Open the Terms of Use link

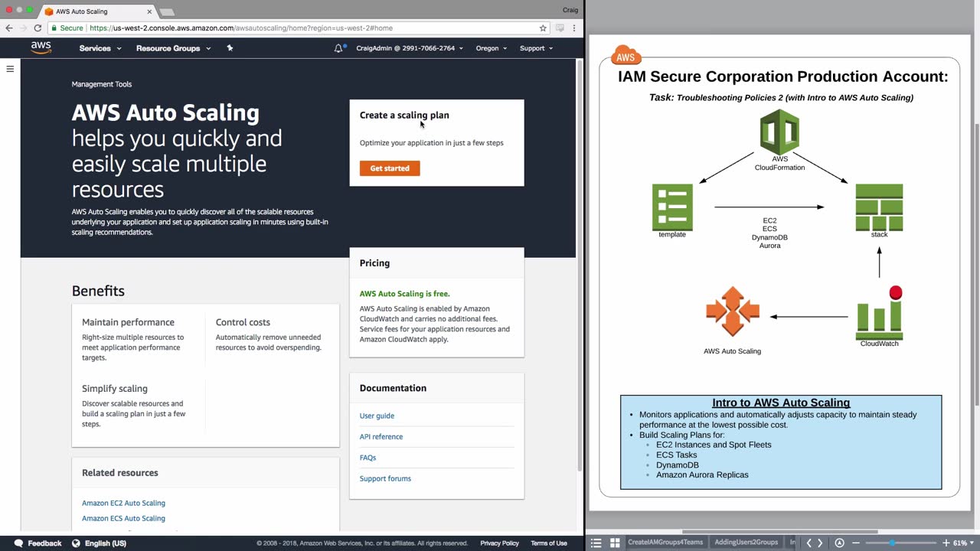[x=549, y=543]
